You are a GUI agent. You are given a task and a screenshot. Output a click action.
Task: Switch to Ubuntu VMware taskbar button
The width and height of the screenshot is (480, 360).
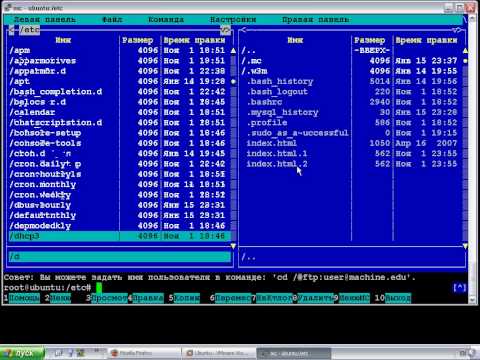click(219, 353)
